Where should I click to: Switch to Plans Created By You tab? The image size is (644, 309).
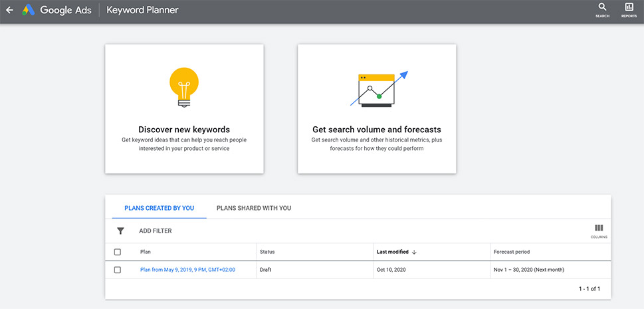coord(159,208)
